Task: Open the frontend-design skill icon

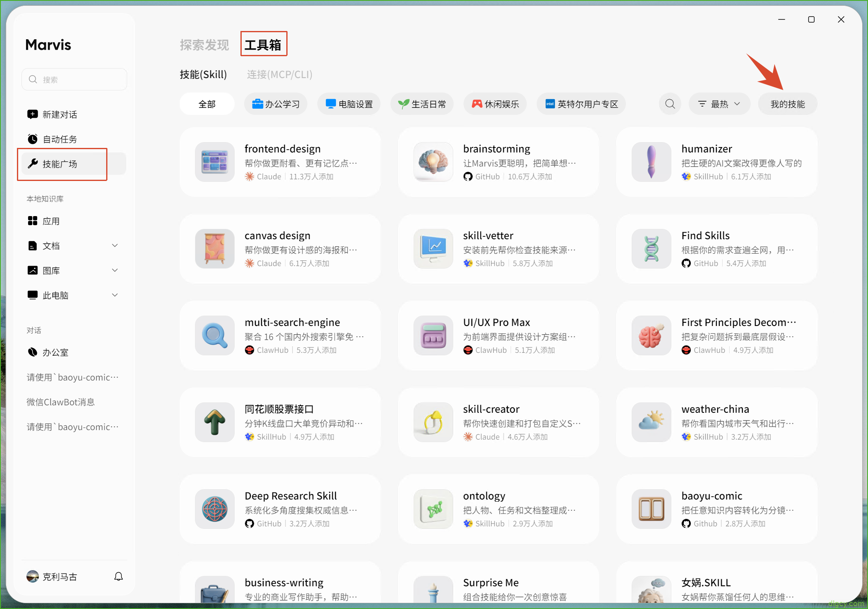Action: click(215, 162)
